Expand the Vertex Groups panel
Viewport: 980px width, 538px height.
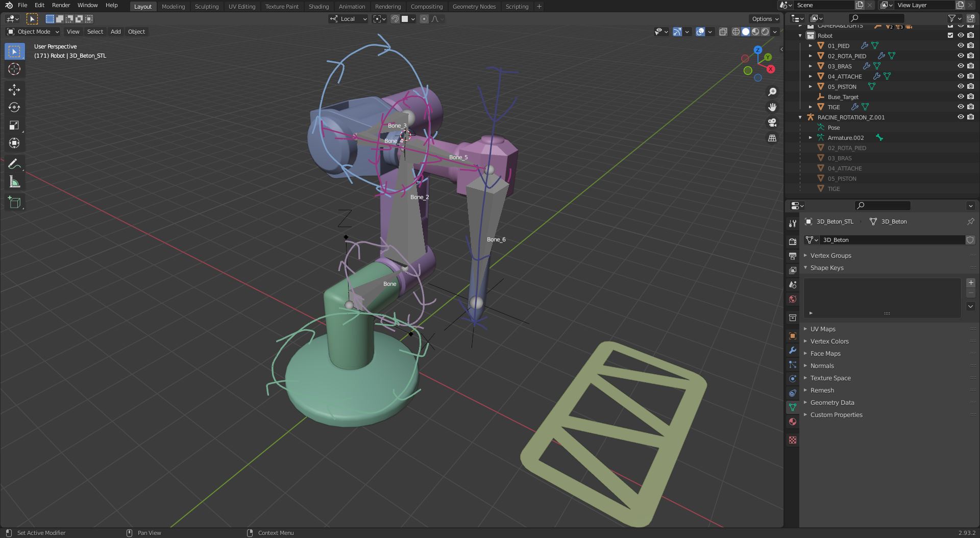click(830, 255)
